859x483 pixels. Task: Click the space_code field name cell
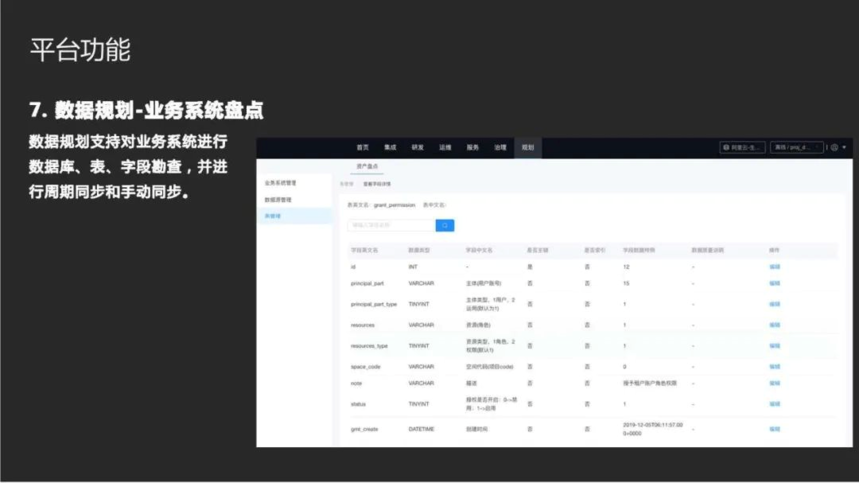pos(365,366)
